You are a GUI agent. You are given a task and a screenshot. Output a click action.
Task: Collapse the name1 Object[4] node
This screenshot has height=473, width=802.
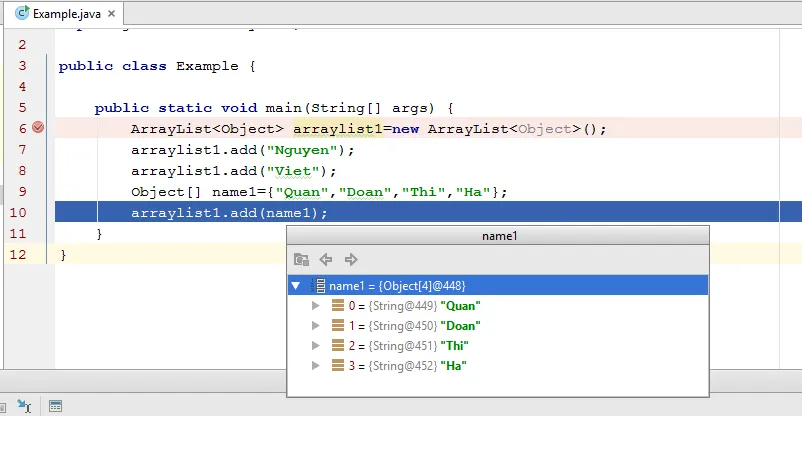[x=296, y=286]
